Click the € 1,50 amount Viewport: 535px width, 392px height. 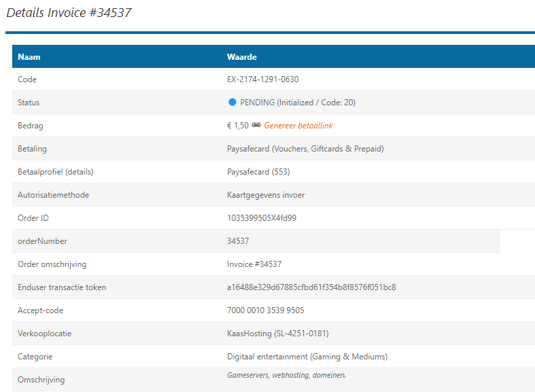(x=237, y=126)
